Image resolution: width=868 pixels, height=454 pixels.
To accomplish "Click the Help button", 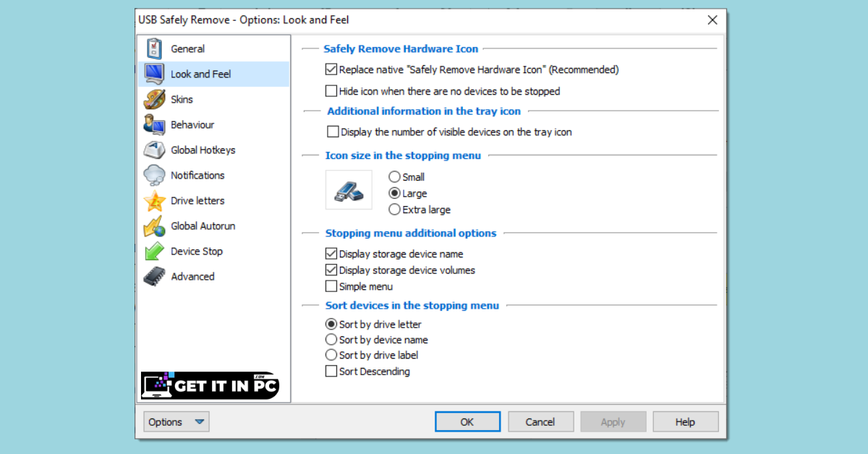I will click(685, 422).
